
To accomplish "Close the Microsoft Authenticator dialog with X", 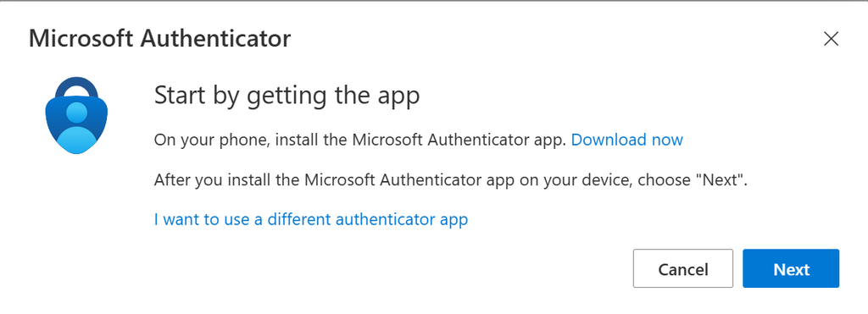I will point(831,39).
